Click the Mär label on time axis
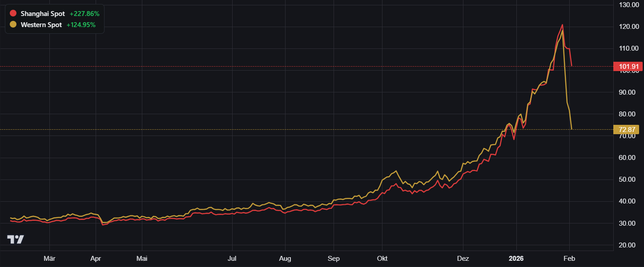 (x=49, y=258)
